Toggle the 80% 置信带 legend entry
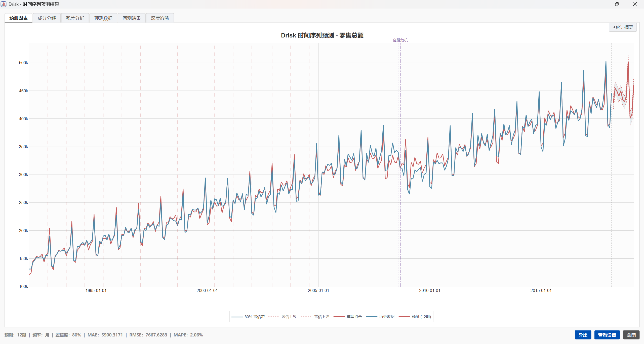The height and width of the screenshot is (344, 644). click(248, 317)
